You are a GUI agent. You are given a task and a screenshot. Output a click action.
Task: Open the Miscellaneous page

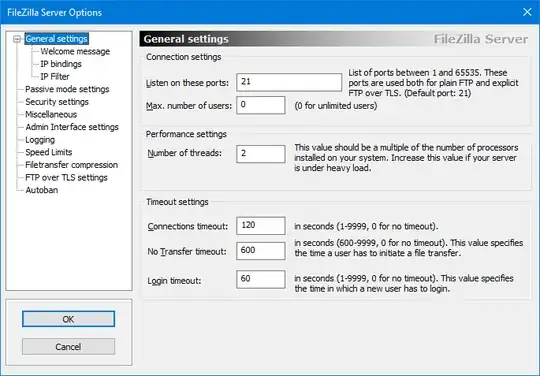(51, 114)
